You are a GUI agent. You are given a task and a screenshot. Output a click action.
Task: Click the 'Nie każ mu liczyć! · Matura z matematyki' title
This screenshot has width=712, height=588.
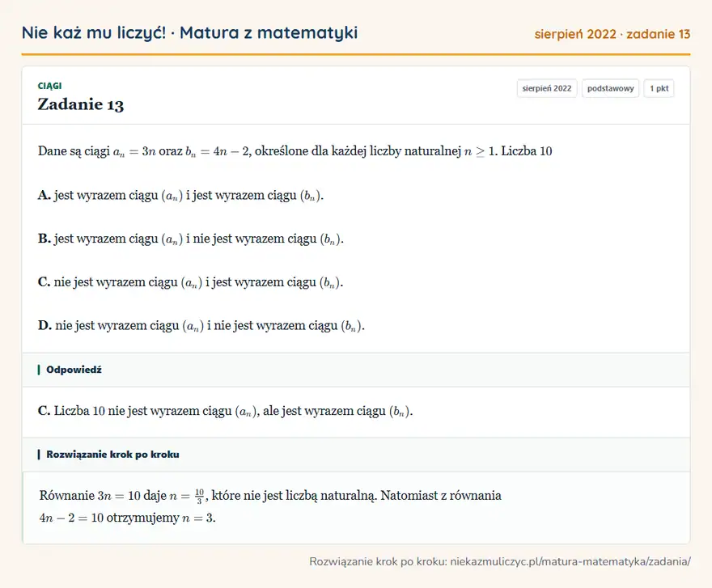(x=189, y=33)
